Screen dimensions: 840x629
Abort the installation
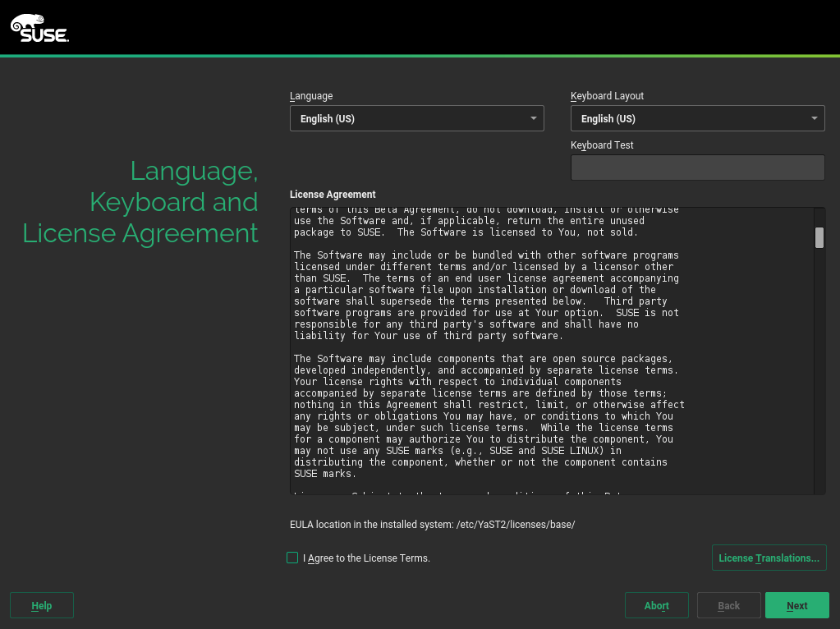pyautogui.click(x=656, y=606)
